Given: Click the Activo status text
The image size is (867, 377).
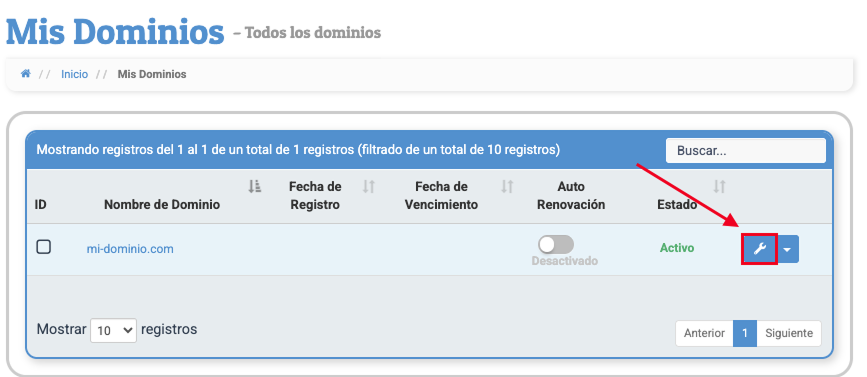Looking at the screenshot, I should [x=677, y=248].
